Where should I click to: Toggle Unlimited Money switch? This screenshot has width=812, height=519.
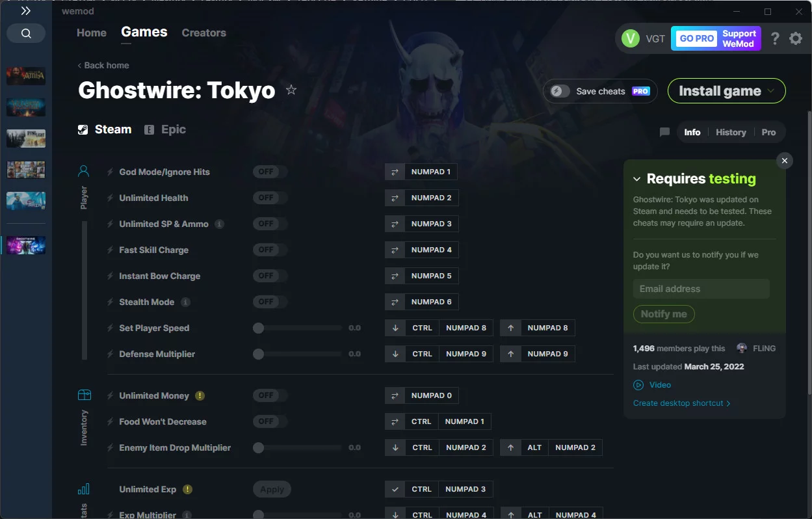[x=270, y=395]
